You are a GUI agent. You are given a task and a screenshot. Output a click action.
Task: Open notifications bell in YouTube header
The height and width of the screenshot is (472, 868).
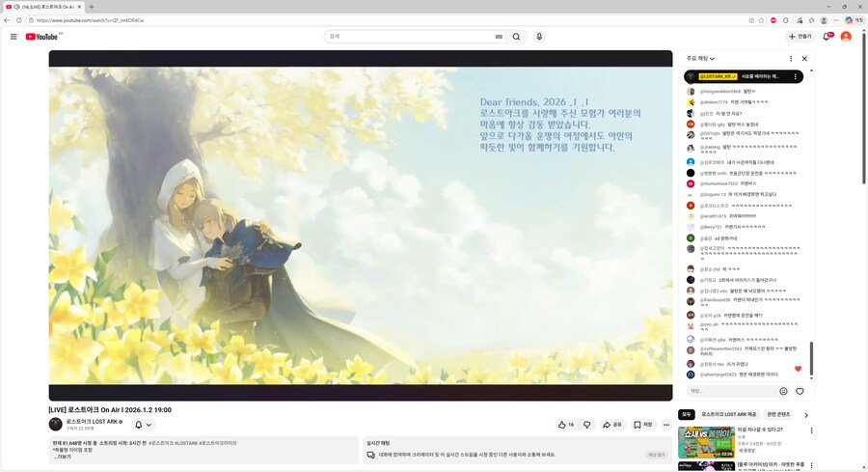pyautogui.click(x=827, y=37)
